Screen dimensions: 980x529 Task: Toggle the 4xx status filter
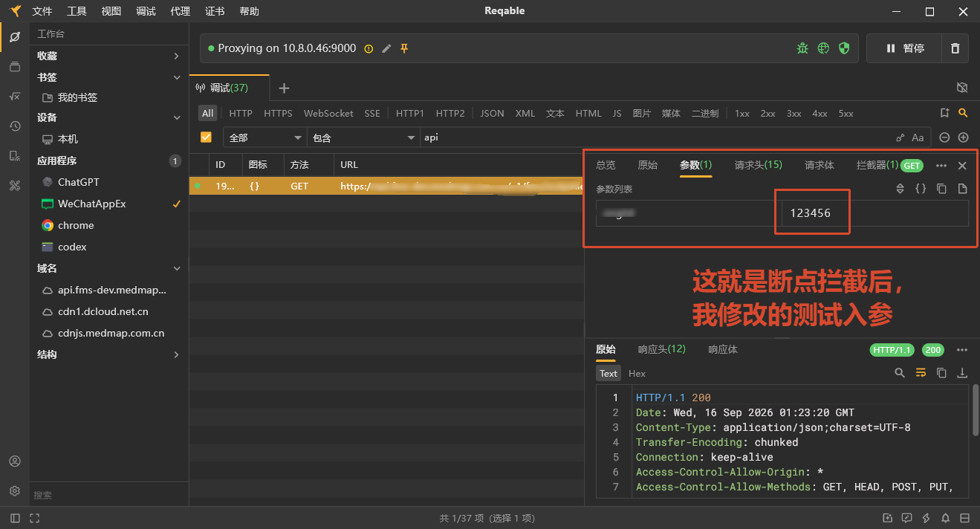click(820, 113)
